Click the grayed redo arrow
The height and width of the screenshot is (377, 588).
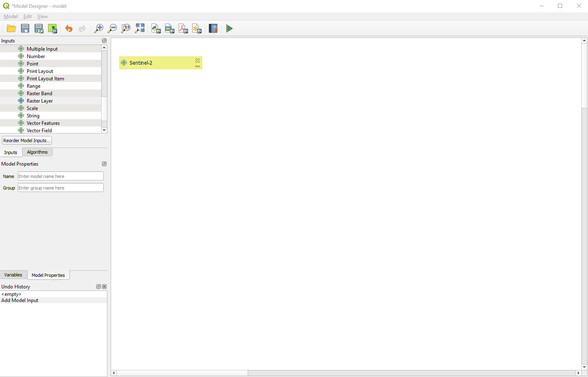(x=82, y=28)
